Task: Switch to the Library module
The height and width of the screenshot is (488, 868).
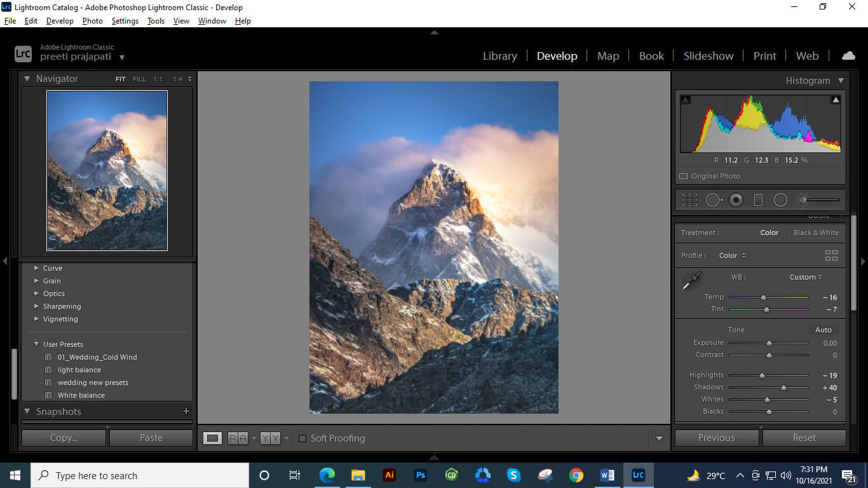Action: click(499, 56)
